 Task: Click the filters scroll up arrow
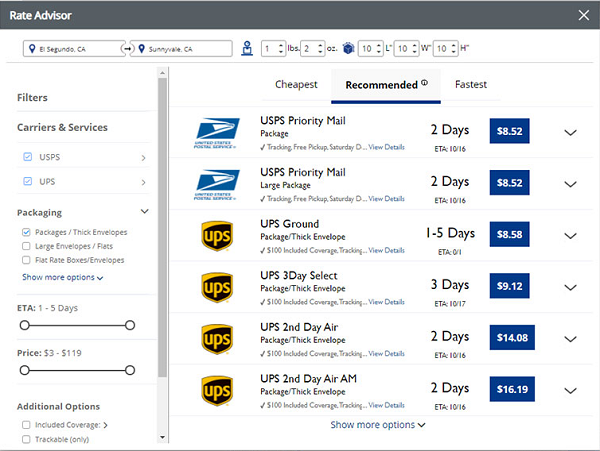162,73
